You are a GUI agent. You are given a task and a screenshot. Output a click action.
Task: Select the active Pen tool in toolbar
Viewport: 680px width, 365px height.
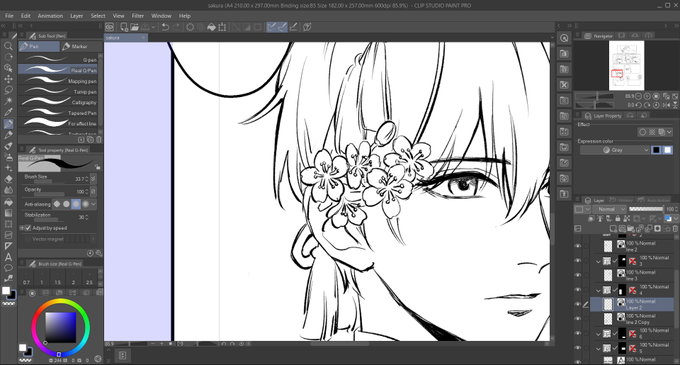click(8, 124)
